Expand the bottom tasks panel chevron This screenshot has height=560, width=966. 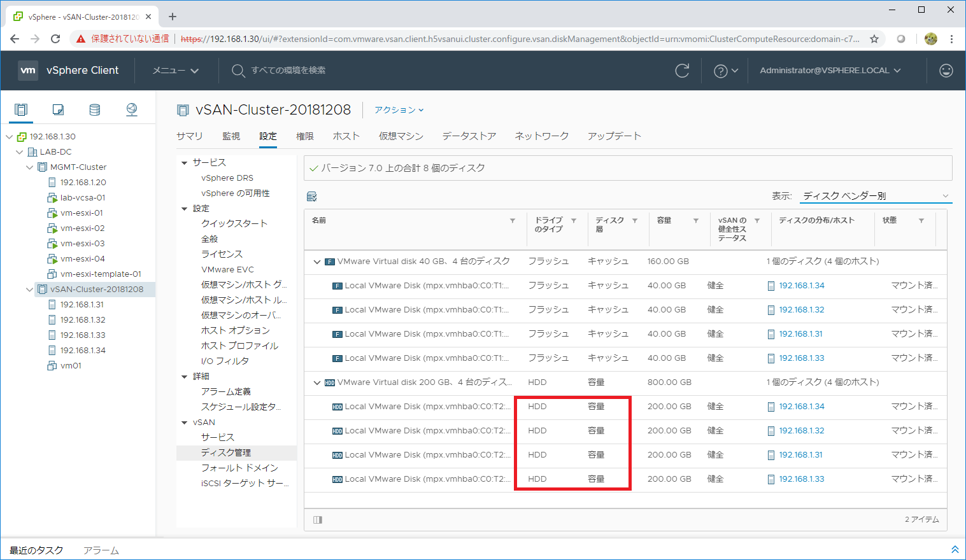pos(955,550)
